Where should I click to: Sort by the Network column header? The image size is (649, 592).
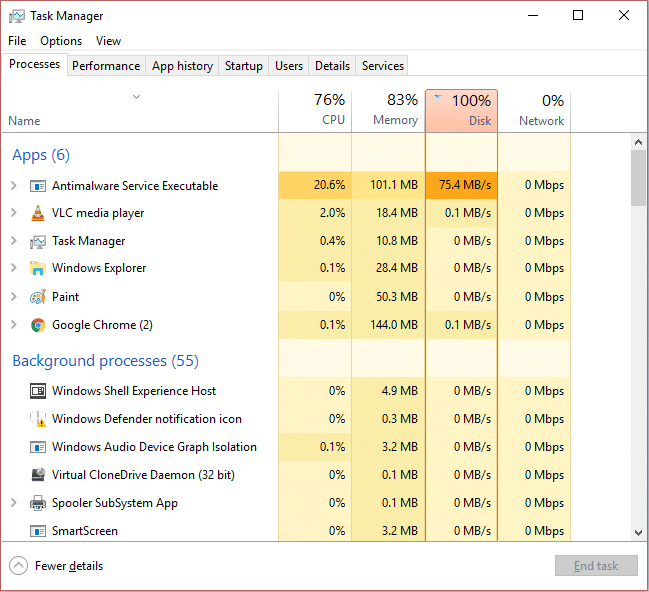(534, 111)
